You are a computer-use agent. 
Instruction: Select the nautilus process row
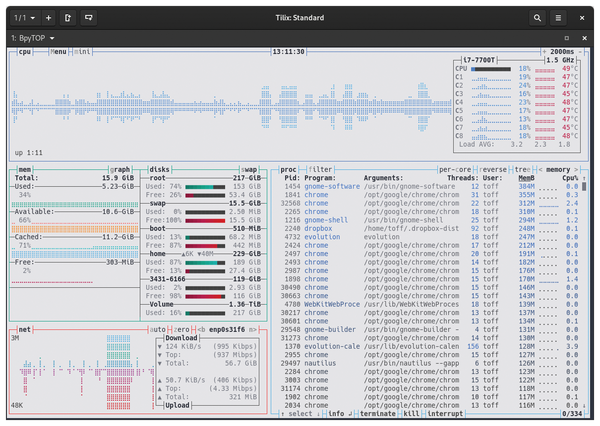429,363
